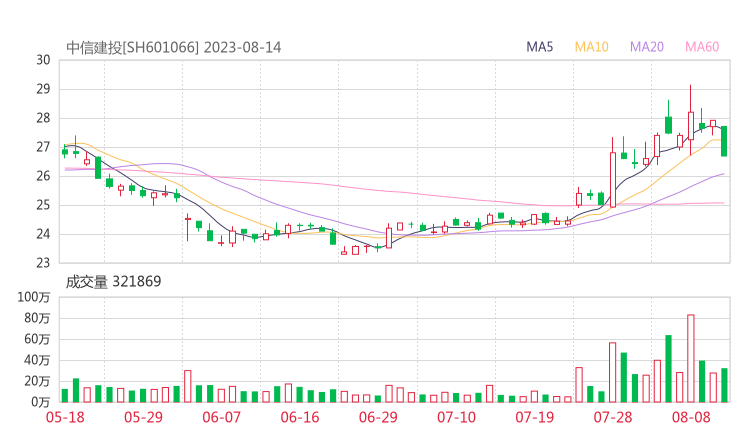Click the 40万 volume axis label

click(37, 361)
